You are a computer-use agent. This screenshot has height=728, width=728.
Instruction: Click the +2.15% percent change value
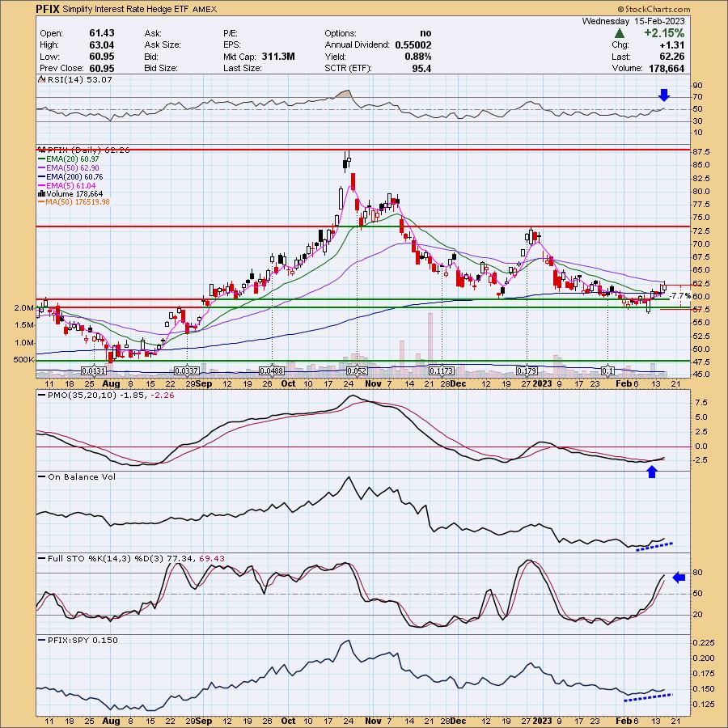pyautogui.click(x=663, y=33)
